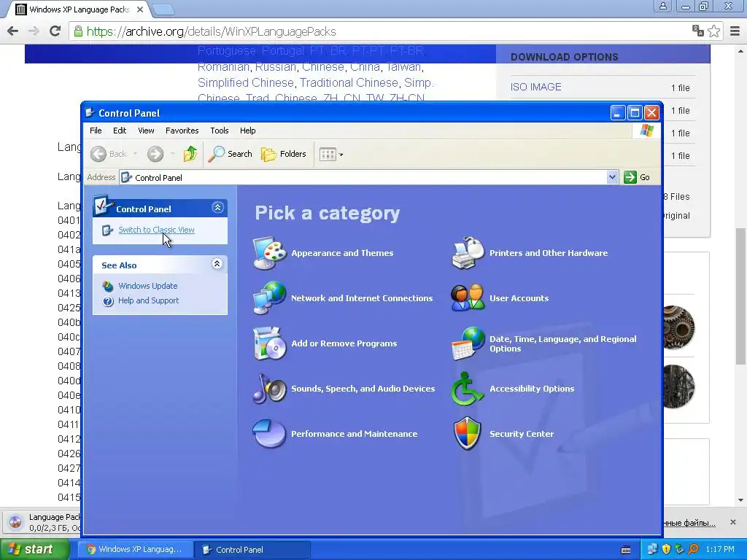This screenshot has height=560, width=747.
Task: Open Printers and Other Hardware icon
Action: 468,253
